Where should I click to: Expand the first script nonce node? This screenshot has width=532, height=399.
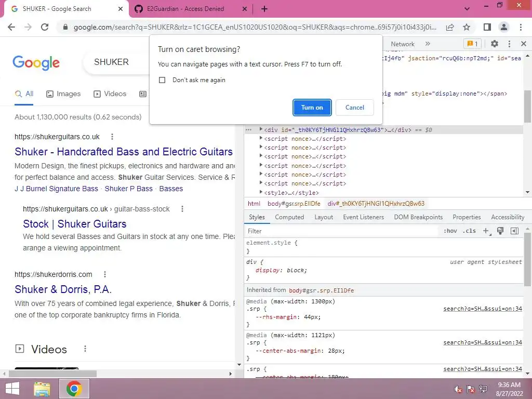[x=261, y=138]
